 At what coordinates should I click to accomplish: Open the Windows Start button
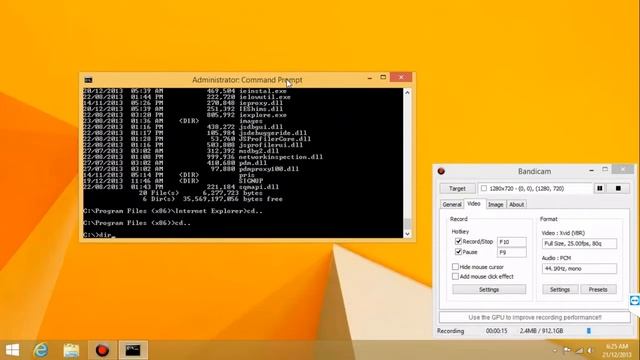(12, 350)
